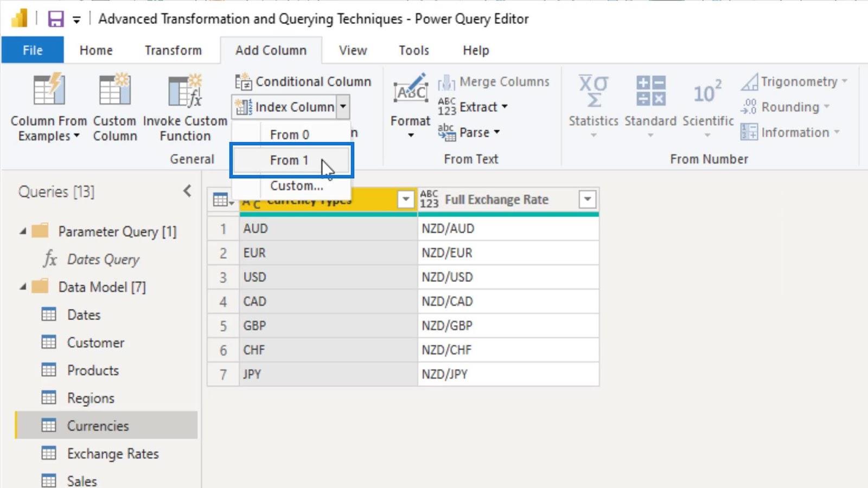The width and height of the screenshot is (868, 488).
Task: Click the Index Column button
Action: click(284, 107)
